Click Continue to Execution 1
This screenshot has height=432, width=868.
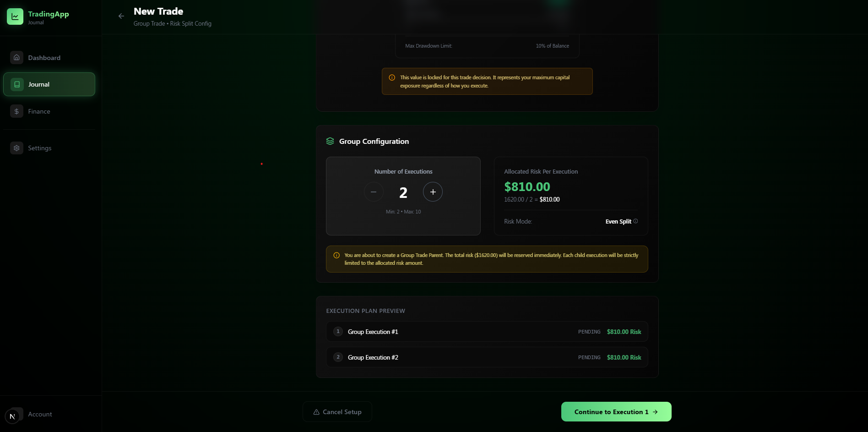pyautogui.click(x=616, y=412)
